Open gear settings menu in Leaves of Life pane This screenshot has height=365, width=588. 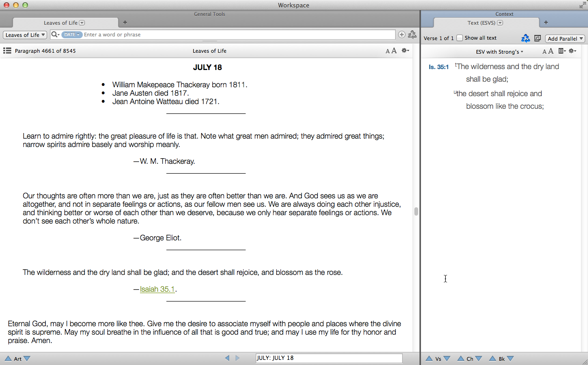pos(405,51)
